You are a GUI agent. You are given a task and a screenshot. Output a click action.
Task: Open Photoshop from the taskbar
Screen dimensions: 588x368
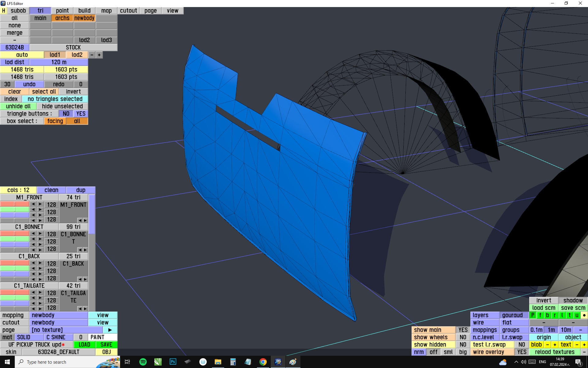click(x=173, y=362)
